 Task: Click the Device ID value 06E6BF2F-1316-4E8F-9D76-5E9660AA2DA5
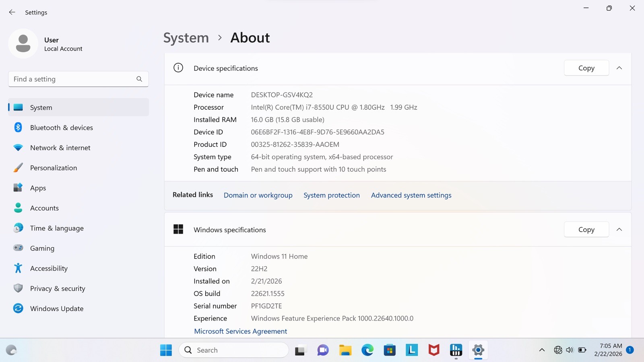(x=318, y=132)
